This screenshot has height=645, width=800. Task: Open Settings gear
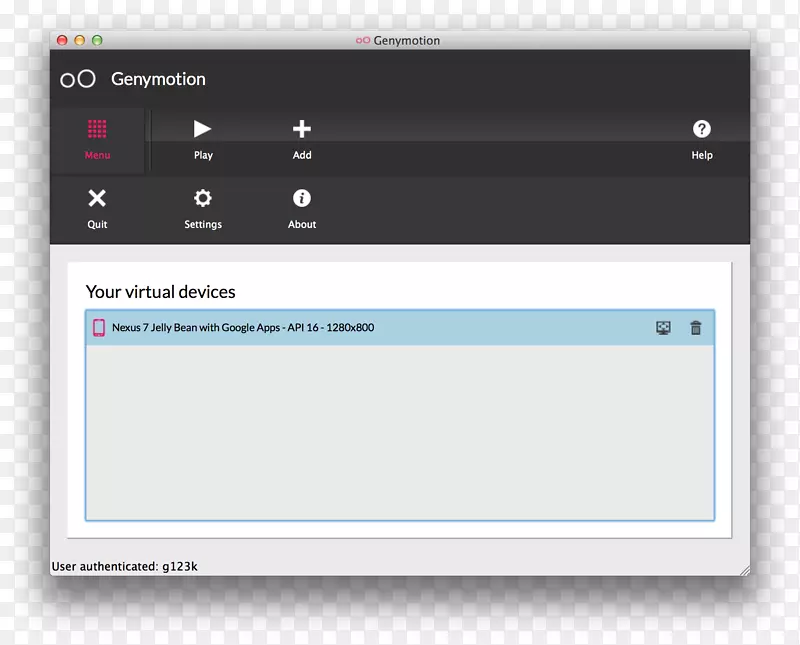pyautogui.click(x=203, y=209)
